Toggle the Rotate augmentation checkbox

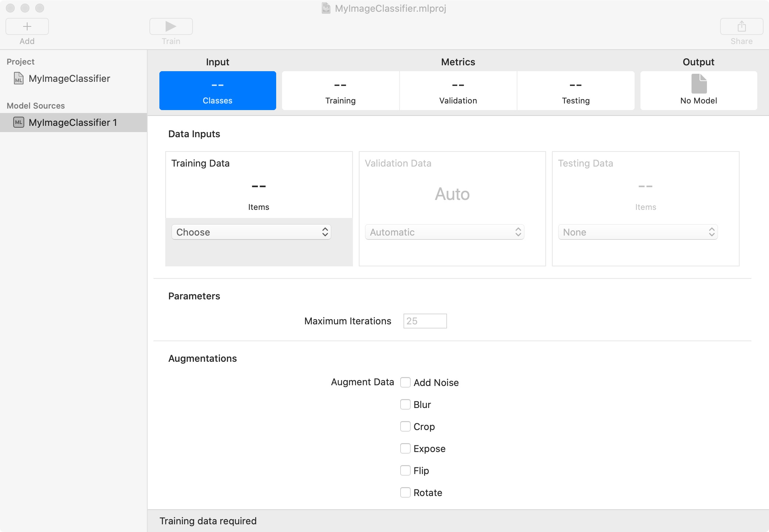(x=405, y=492)
